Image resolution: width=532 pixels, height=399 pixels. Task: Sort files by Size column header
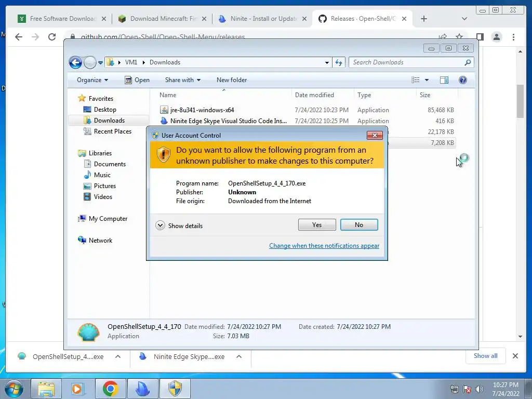point(437,95)
